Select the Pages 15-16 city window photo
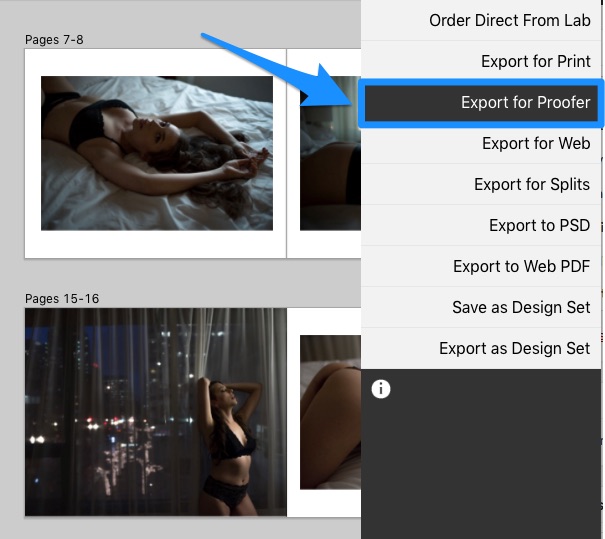 pos(155,412)
